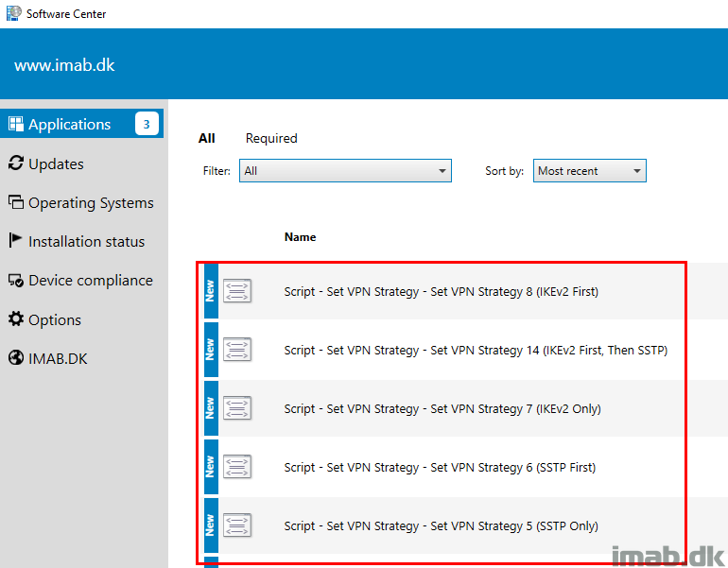This screenshot has width=728, height=568.
Task: Select Set VPN Strategy 6 (SSTP First)
Action: click(x=440, y=467)
